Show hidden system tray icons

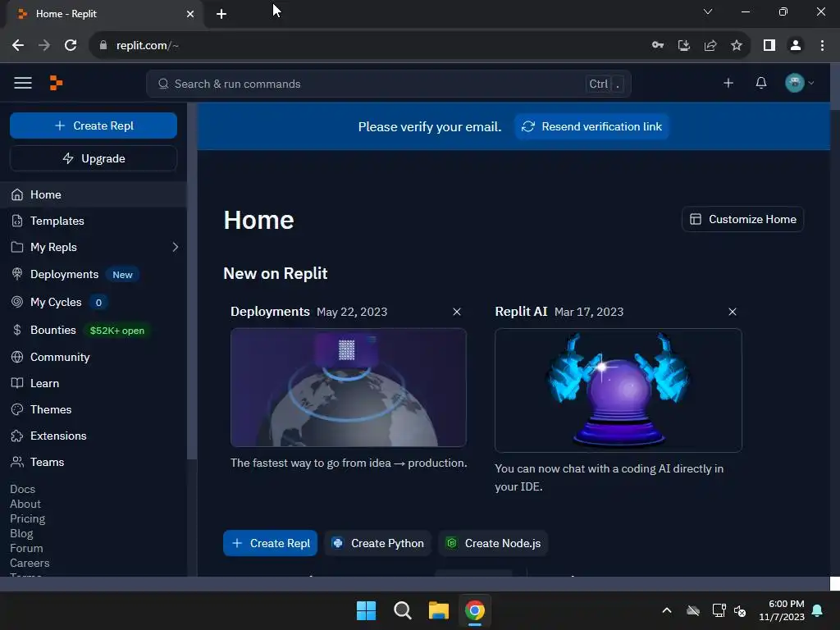click(667, 610)
